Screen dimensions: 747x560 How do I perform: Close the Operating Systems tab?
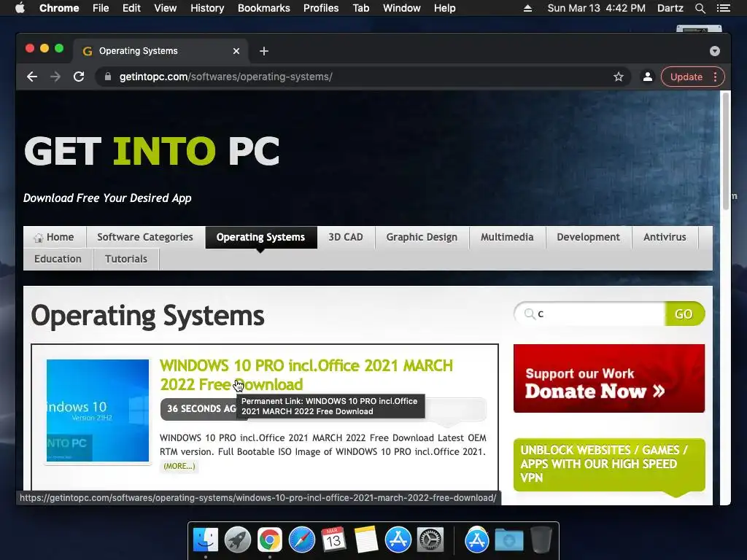tap(236, 51)
